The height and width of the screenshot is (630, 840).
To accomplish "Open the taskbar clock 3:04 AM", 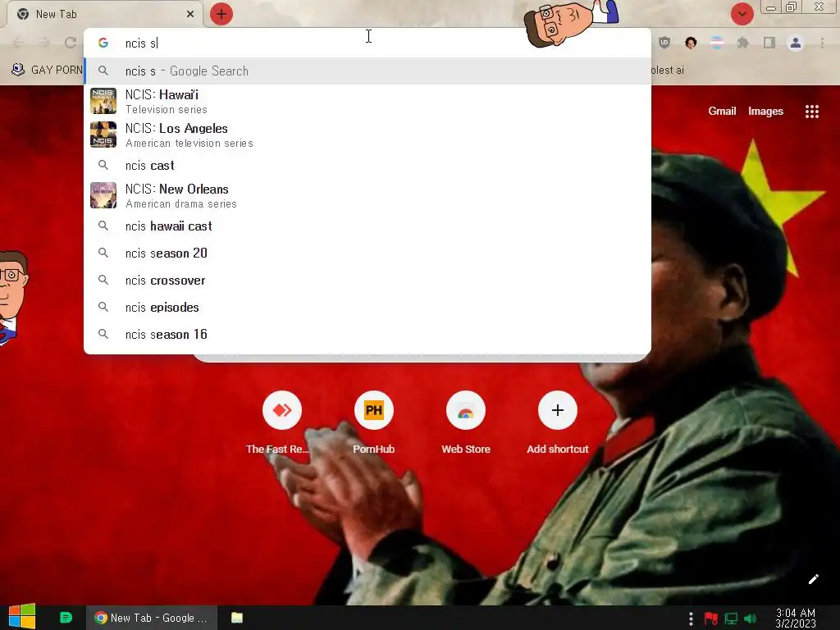I will [796, 619].
